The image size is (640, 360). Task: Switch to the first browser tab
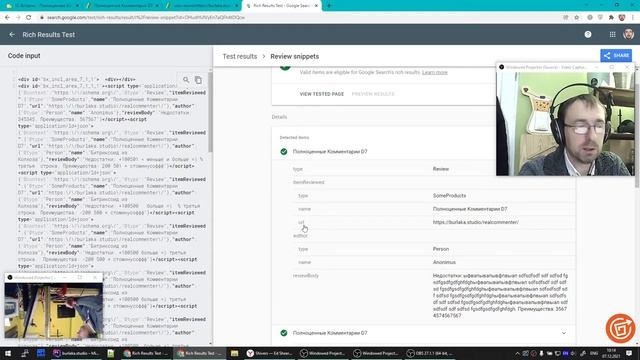click(x=42, y=6)
